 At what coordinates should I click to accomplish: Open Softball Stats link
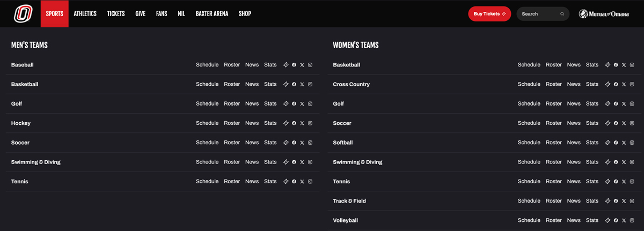(592, 143)
